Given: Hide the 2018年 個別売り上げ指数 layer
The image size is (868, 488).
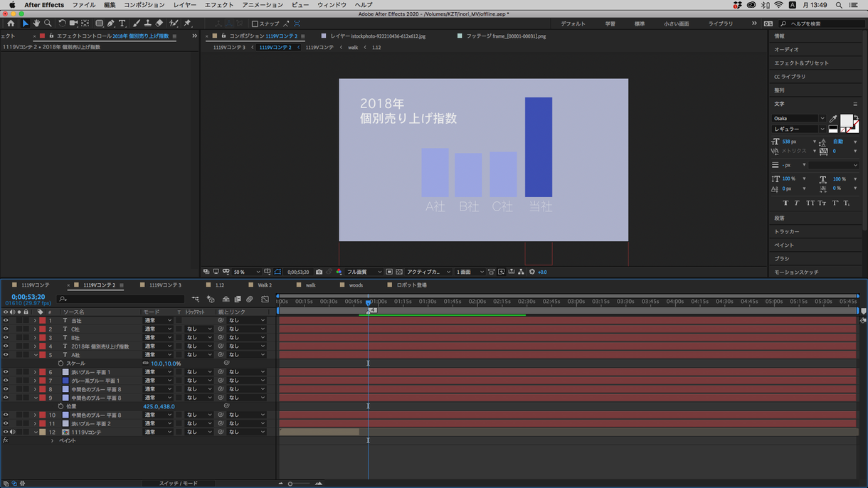Looking at the screenshot, I should (6, 346).
